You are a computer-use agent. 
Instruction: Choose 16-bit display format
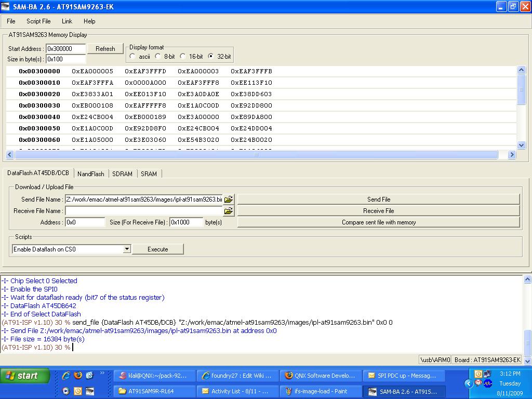pyautogui.click(x=183, y=56)
